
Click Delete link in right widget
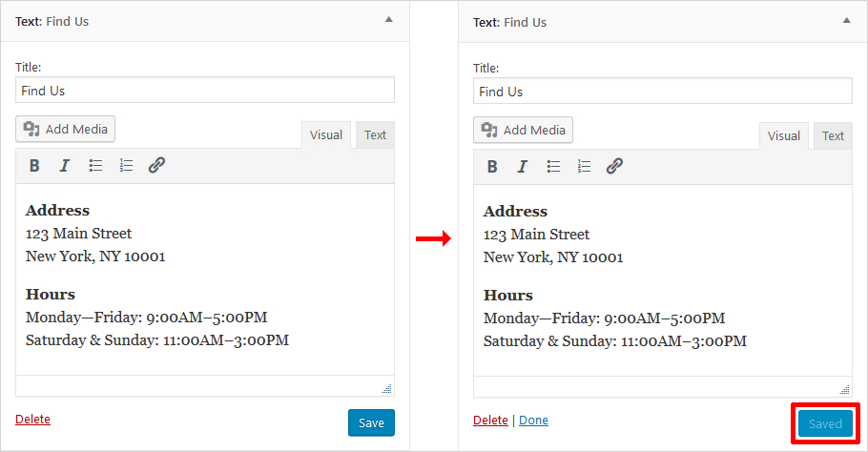point(490,421)
